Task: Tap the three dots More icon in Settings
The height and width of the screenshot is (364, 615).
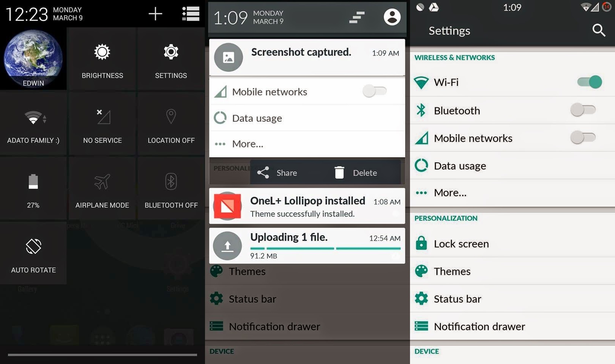Action: click(421, 193)
